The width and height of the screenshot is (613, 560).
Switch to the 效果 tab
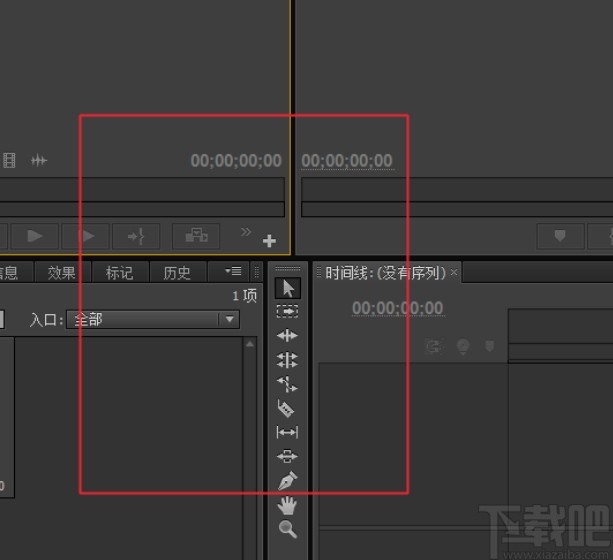click(x=61, y=273)
